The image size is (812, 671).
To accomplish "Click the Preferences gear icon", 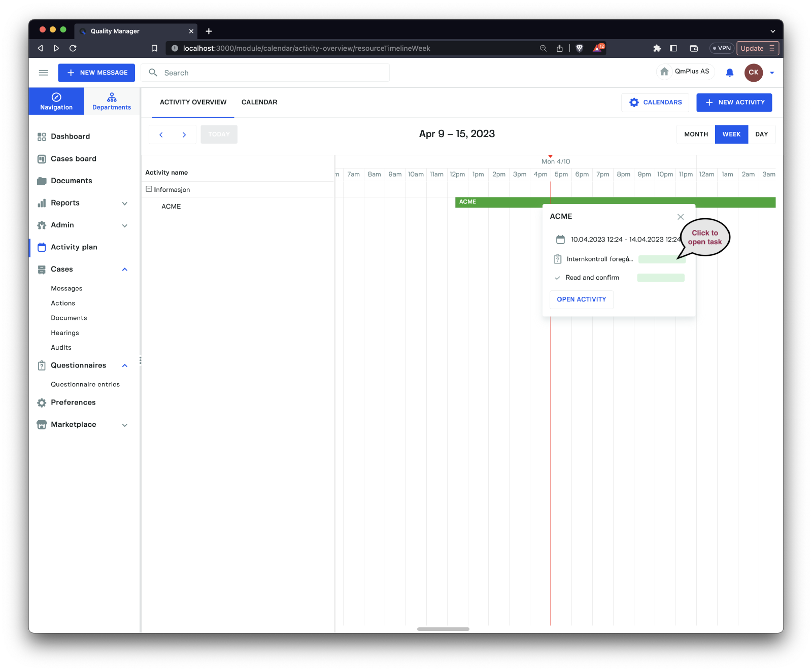I will 42,402.
